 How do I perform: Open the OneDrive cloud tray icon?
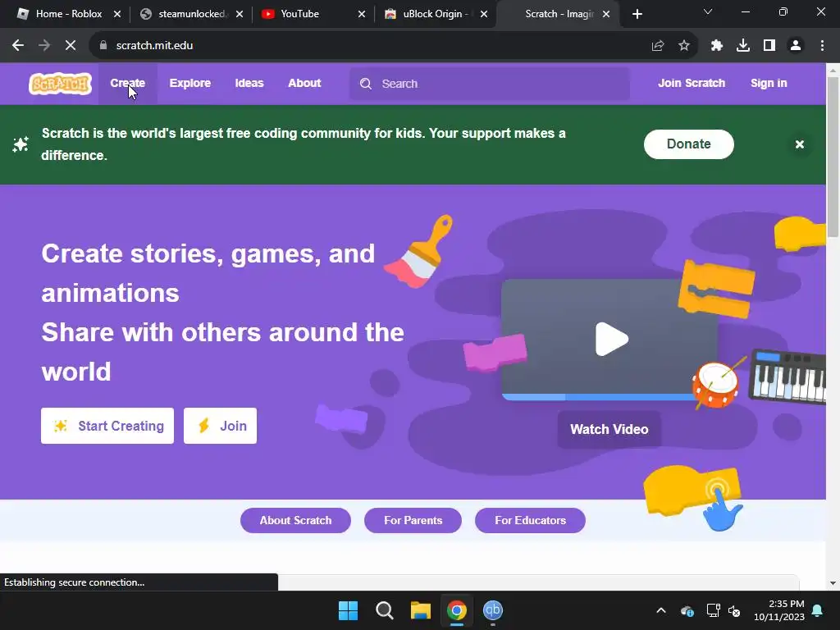[x=687, y=610]
